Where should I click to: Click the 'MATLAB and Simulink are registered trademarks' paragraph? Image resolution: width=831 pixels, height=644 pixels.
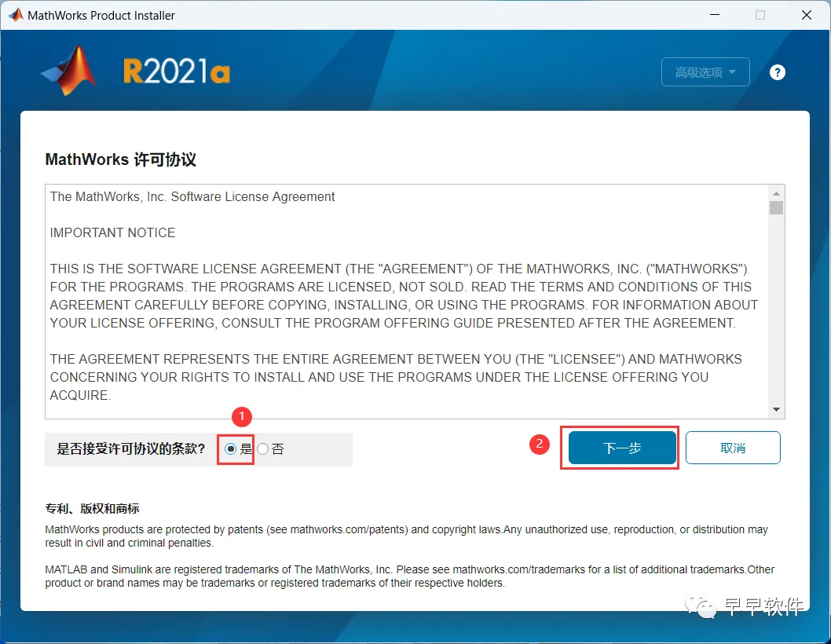[x=409, y=576]
